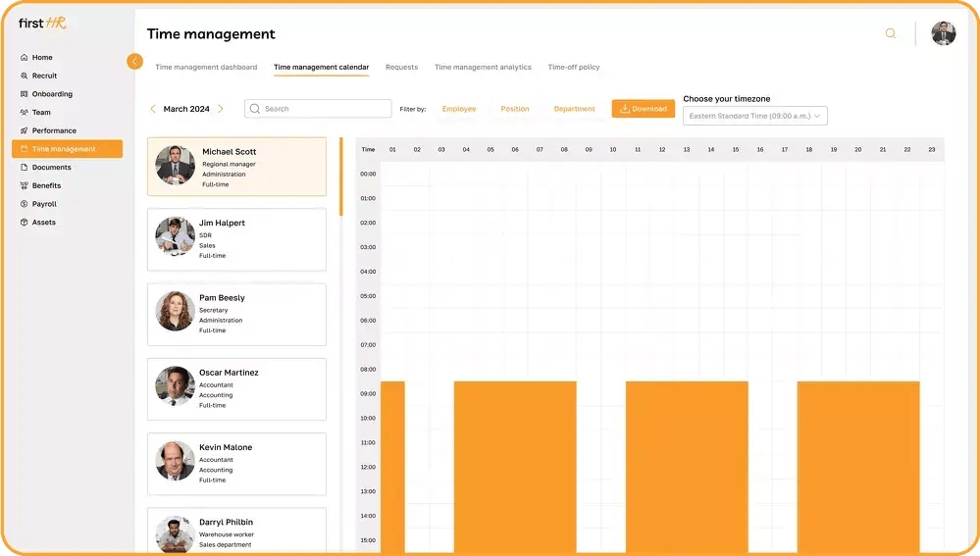
Task: Collapse sidebar with orange arrow button
Action: tap(134, 61)
